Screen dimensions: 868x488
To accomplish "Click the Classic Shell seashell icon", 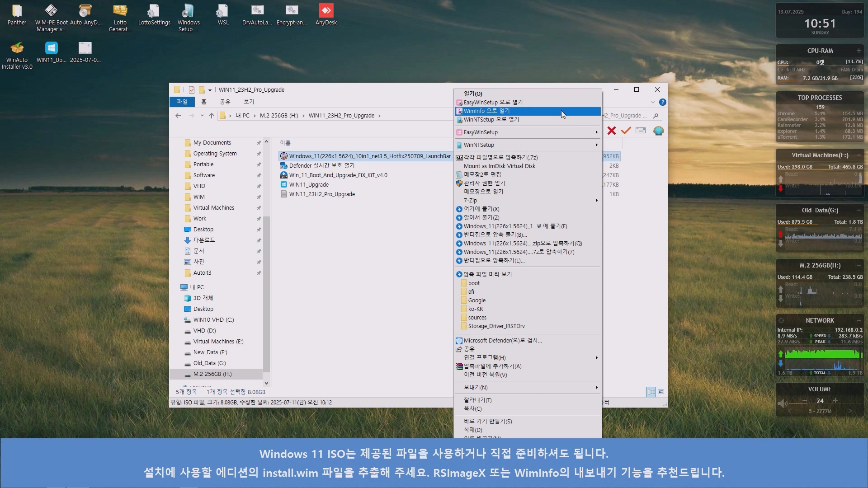I will 659,131.
